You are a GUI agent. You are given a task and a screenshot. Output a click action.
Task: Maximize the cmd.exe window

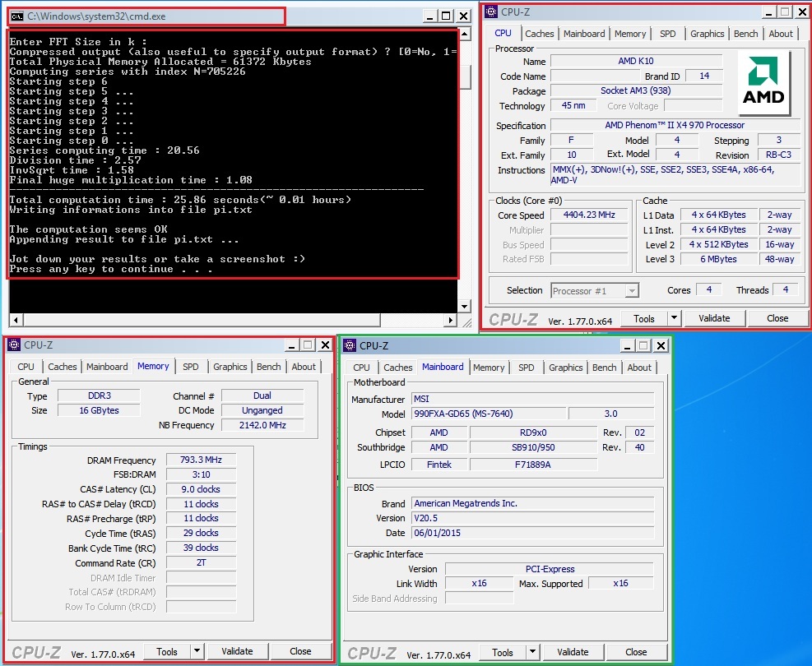(x=446, y=16)
